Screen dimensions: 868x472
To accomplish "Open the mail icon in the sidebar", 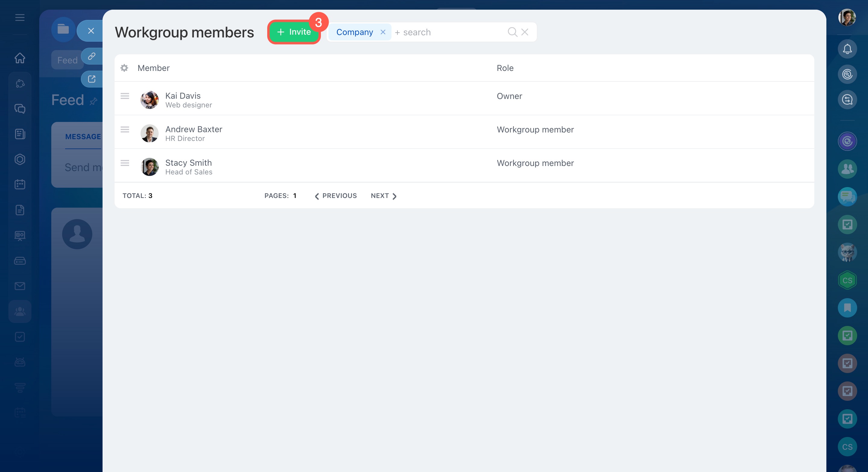I will pyautogui.click(x=20, y=286).
